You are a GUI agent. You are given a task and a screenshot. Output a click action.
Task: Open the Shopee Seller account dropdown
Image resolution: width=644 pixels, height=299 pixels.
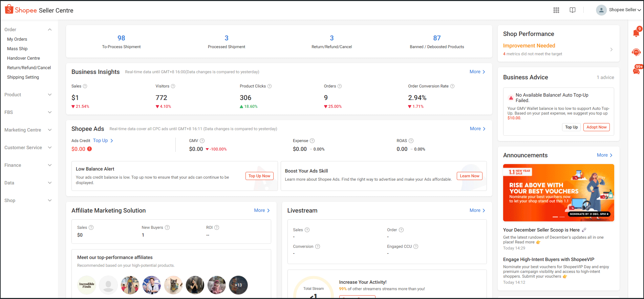[x=619, y=10]
